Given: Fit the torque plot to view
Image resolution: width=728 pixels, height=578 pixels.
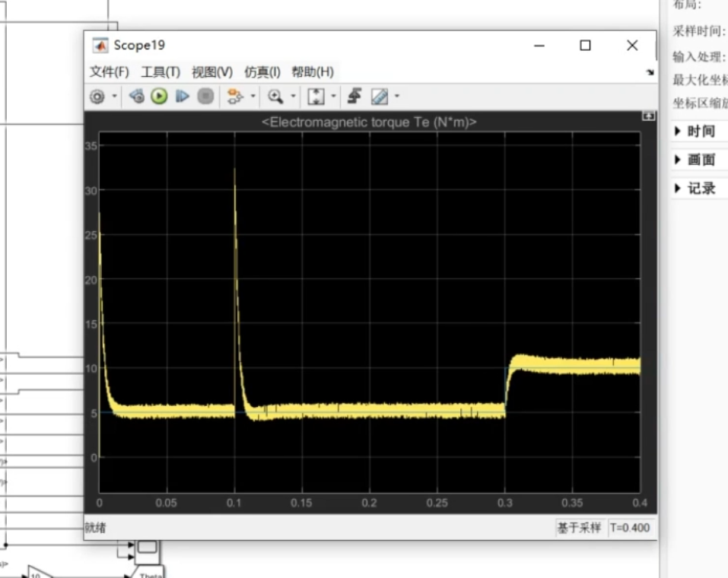Looking at the screenshot, I should click(x=316, y=96).
